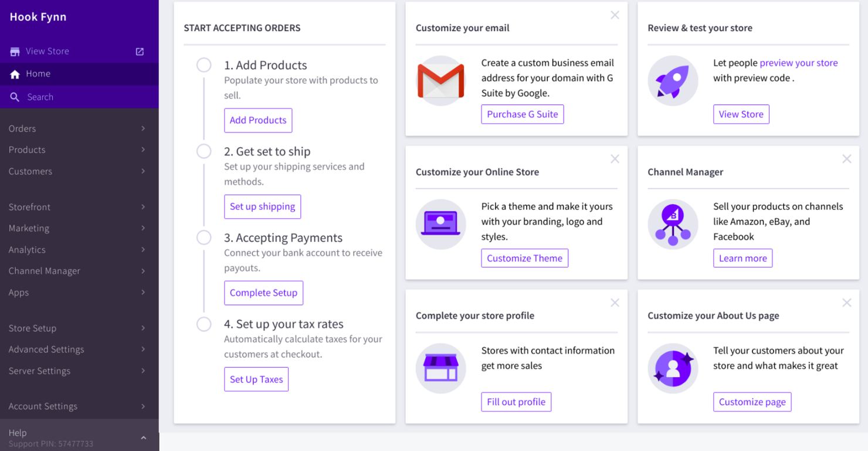Open the Home sidebar item
868x451 pixels.
[x=79, y=74]
